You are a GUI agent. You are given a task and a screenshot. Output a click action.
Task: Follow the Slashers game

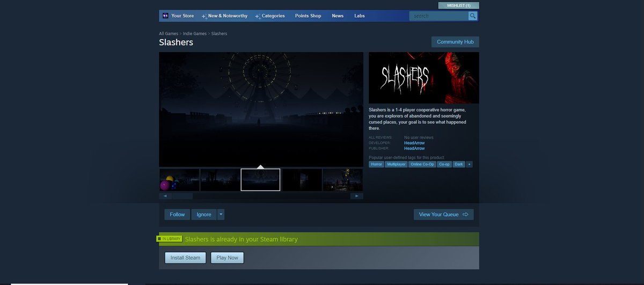click(177, 215)
